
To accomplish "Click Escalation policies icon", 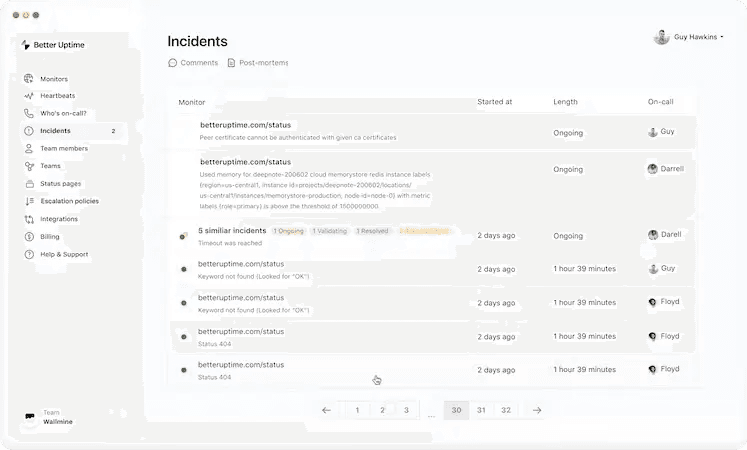I will point(29,201).
